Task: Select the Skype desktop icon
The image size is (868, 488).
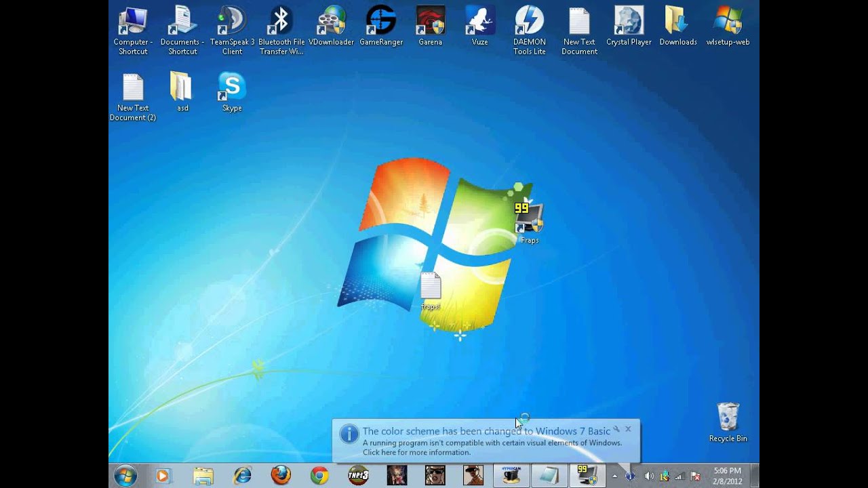Action: (232, 92)
